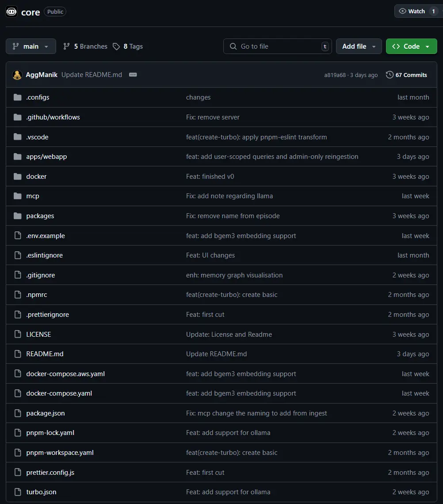Open the a819a68 commit hash link
443x504 pixels.
point(335,75)
